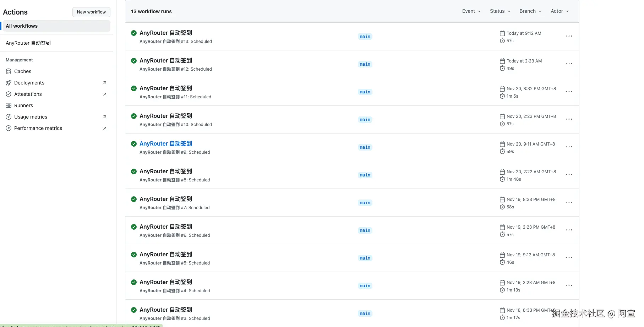Open the kebab menu for run #12
Image resolution: width=644 pixels, height=327 pixels.
coord(569,64)
